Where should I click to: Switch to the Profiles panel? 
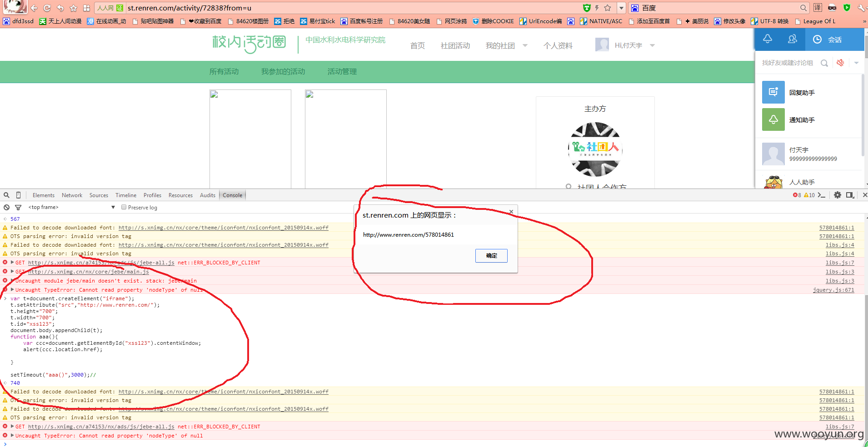(152, 195)
